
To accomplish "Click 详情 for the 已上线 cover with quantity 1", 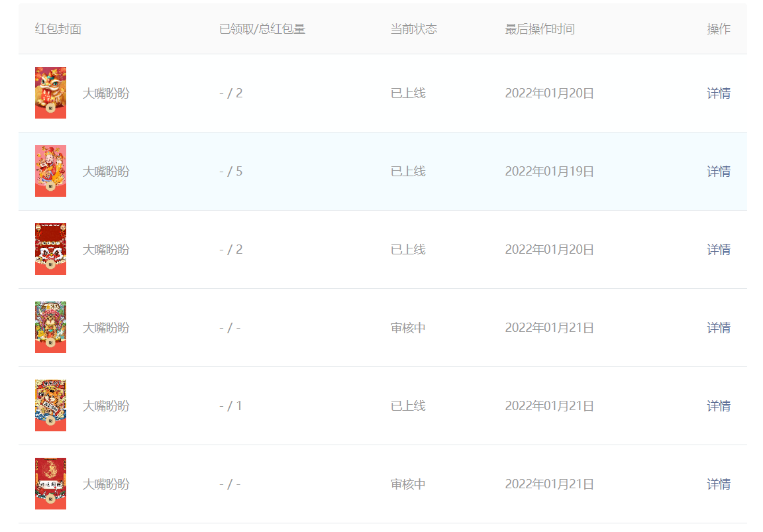I will click(719, 405).
